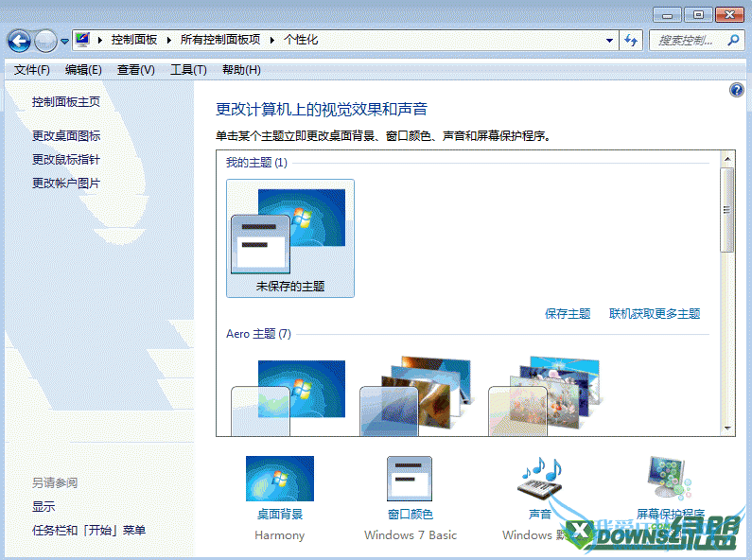Image resolution: width=752 pixels, height=560 pixels.
Task: Click the Aero 主题 (7) group header
Action: (x=258, y=334)
